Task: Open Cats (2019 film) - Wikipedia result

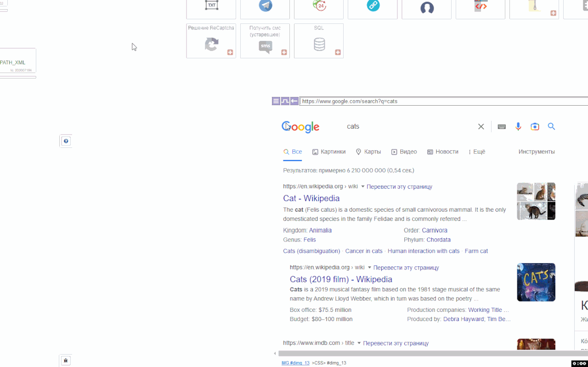Action: click(x=341, y=279)
